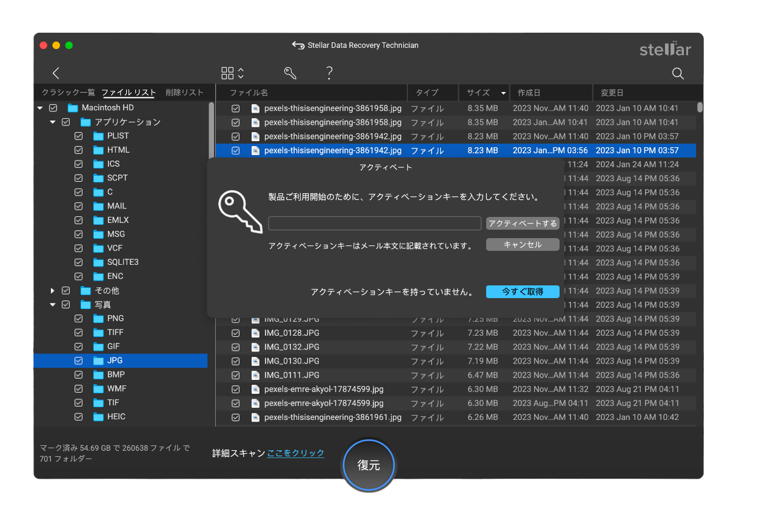Click the 6.26 MB size cell
Screen dimensions: 776x532
click(483, 417)
